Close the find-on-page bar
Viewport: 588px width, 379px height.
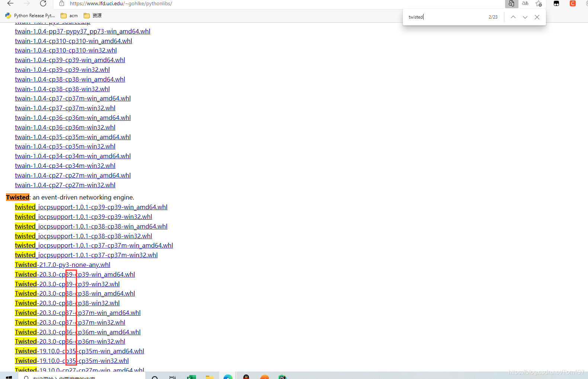[x=537, y=17]
